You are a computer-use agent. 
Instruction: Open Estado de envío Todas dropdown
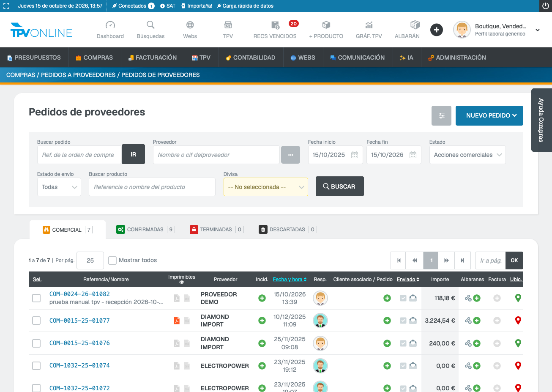[x=59, y=187]
